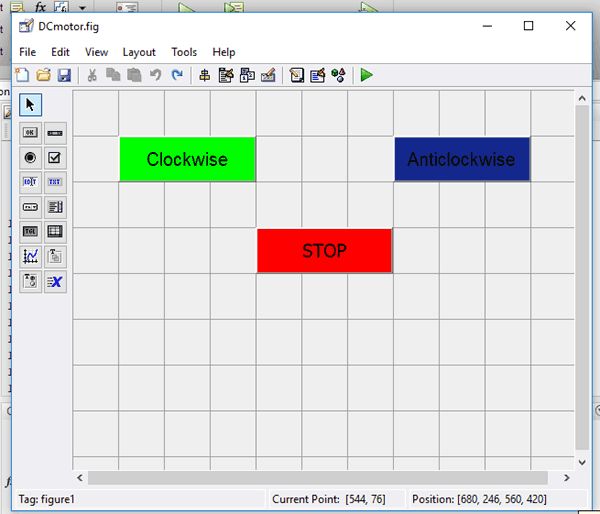This screenshot has width=600, height=514.
Task: Open the Property Inspector icon
Action: click(x=318, y=75)
